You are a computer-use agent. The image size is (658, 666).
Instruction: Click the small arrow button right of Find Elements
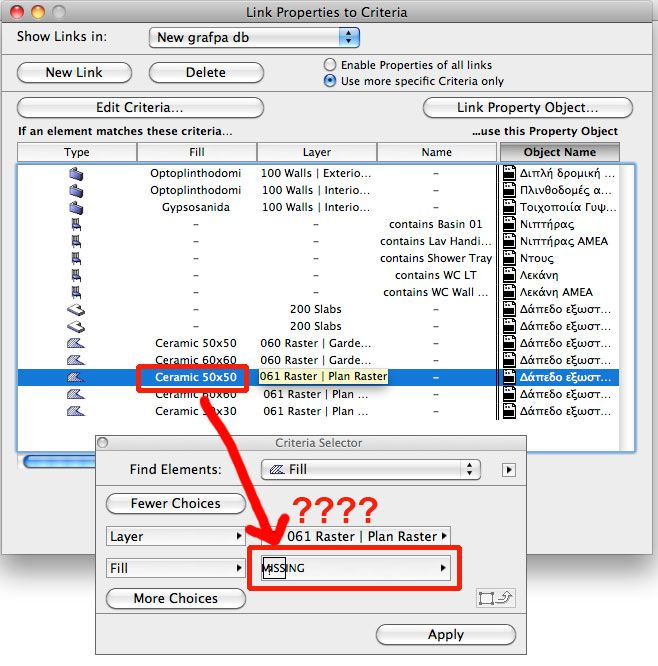[x=508, y=470]
